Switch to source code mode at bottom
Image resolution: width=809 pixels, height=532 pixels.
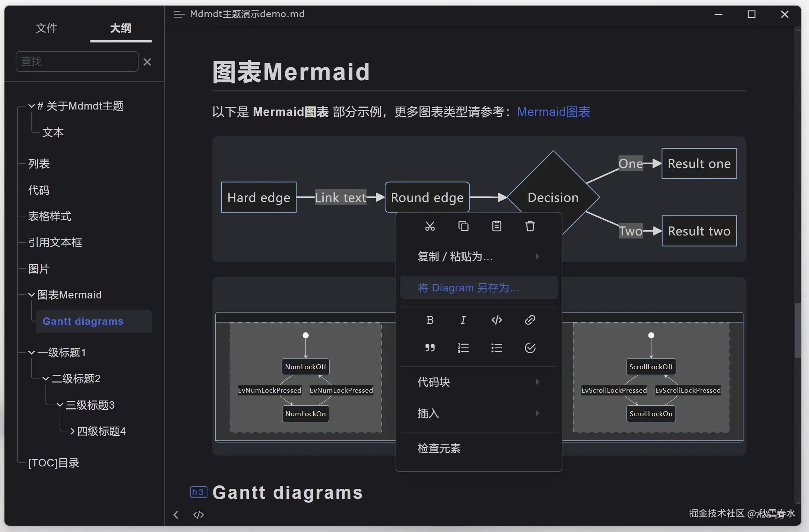click(x=198, y=514)
